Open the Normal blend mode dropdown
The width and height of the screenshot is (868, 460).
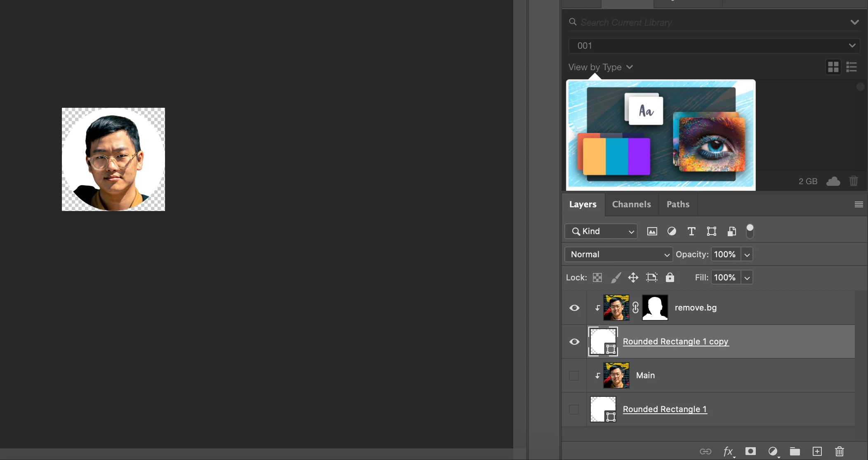click(x=618, y=254)
